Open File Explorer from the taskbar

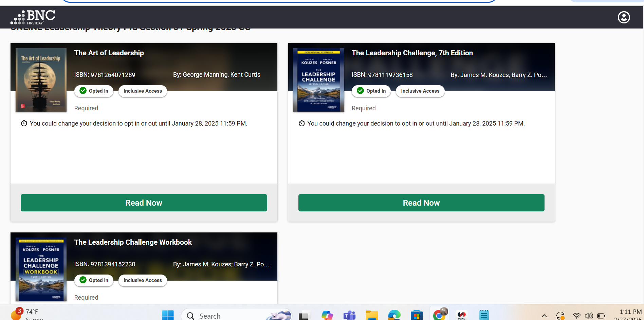[x=372, y=316]
